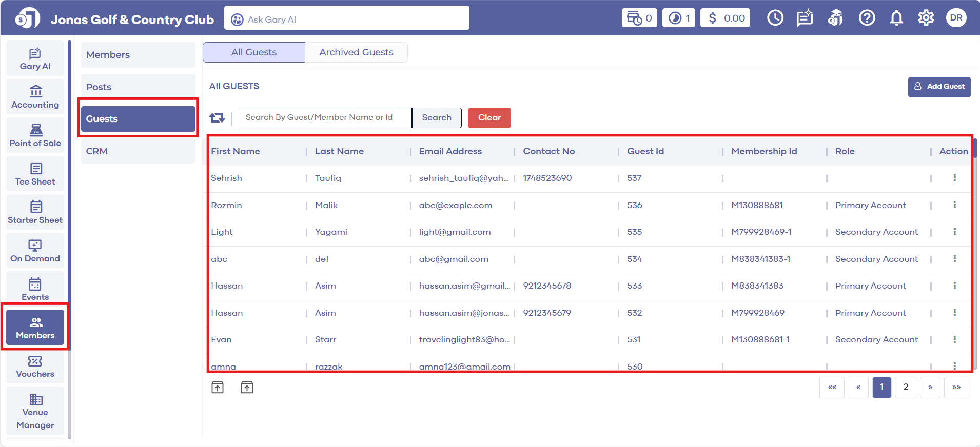Open the notifications bell icon
This screenshot has height=447, width=980.
(896, 18)
